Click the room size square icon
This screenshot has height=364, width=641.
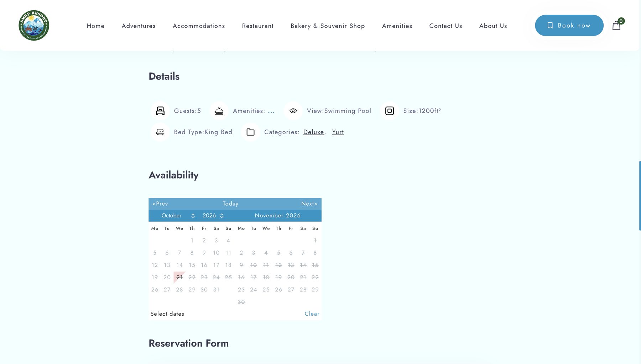390,111
